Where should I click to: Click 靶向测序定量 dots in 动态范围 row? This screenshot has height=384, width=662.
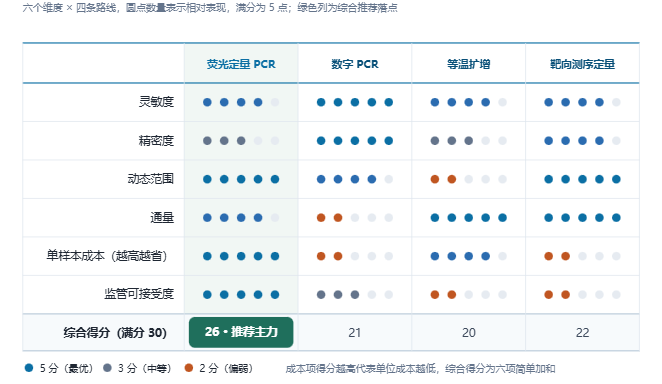click(582, 179)
